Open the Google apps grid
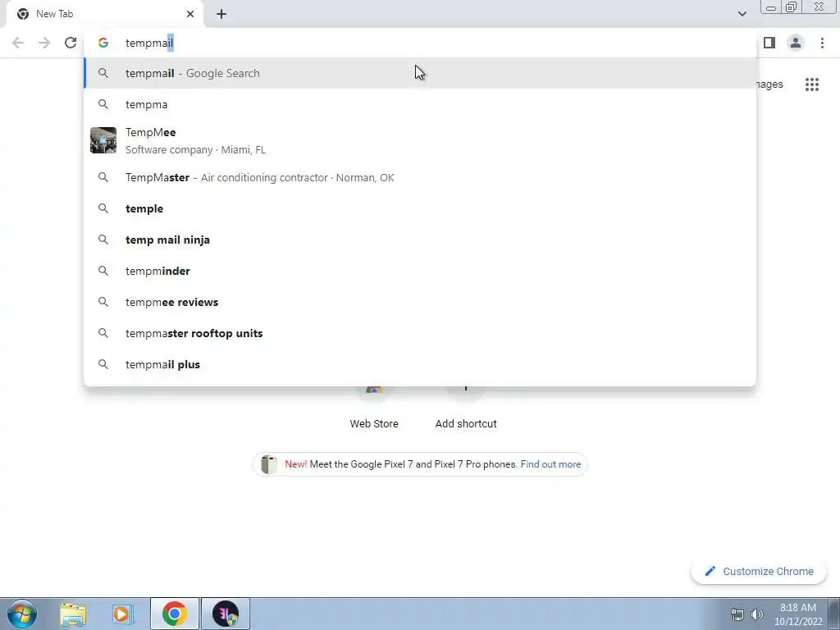 coord(811,84)
